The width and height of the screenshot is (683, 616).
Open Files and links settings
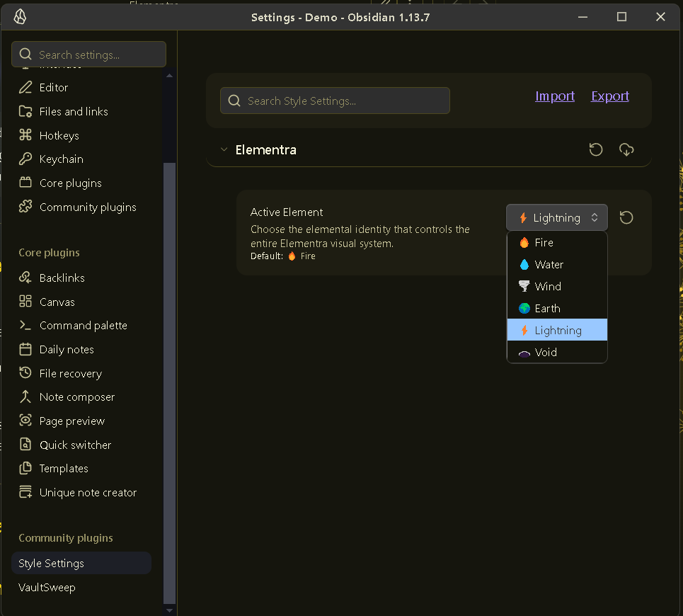coord(81,112)
